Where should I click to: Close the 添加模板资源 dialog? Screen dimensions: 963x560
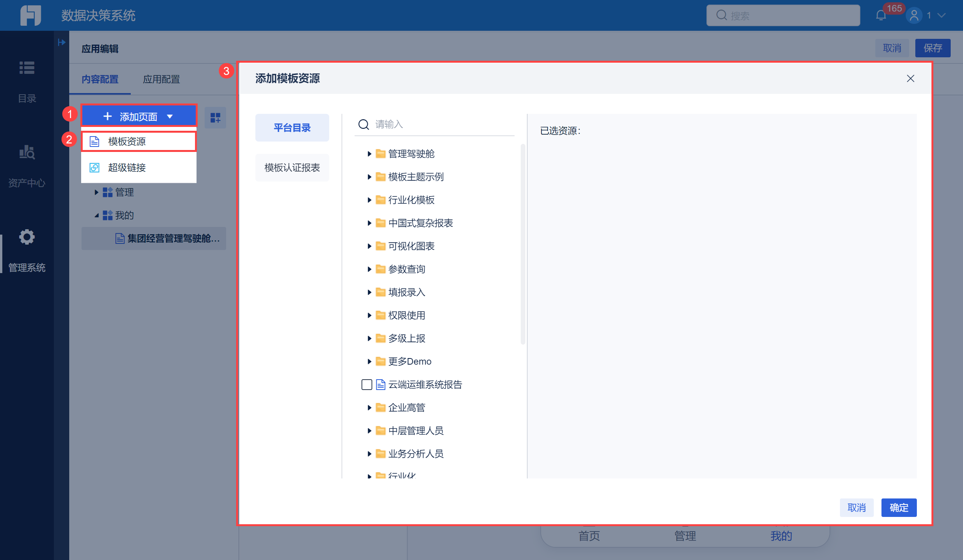click(910, 78)
